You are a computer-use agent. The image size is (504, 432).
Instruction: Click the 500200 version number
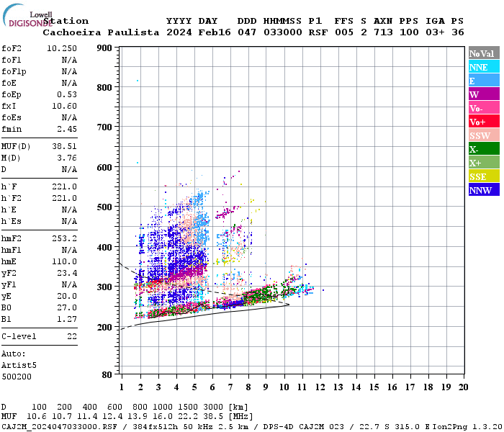point(17,377)
